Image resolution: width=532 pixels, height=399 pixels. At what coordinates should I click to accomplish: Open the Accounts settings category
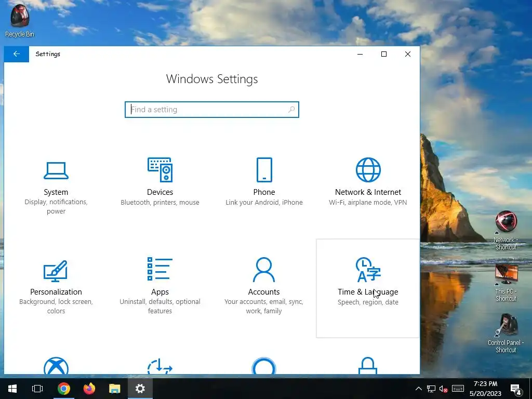(x=263, y=287)
